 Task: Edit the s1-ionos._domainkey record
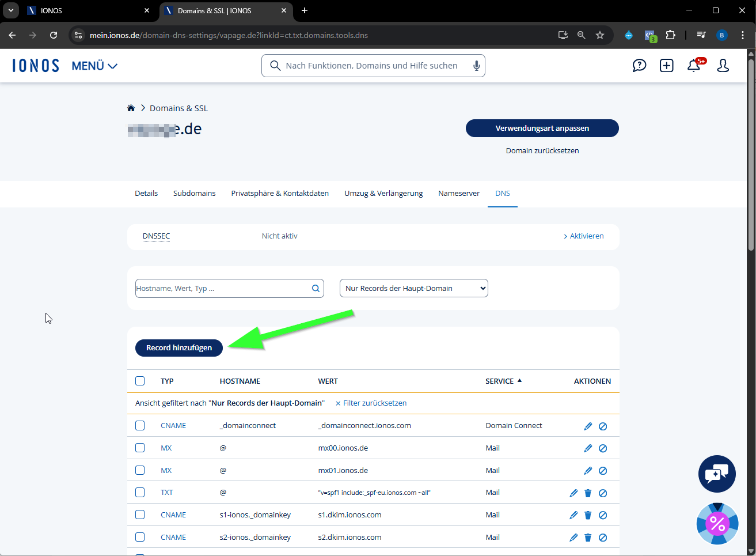pyautogui.click(x=573, y=515)
